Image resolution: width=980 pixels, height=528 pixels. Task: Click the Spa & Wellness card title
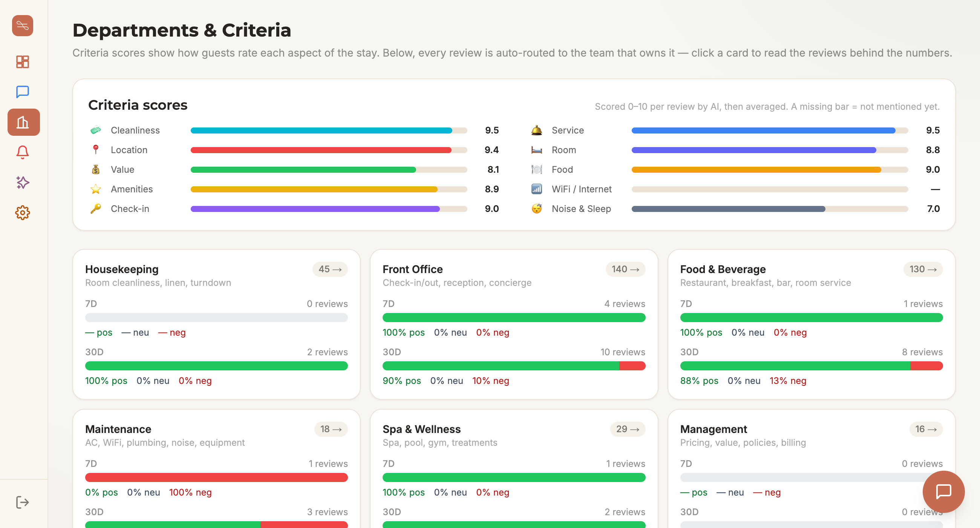point(421,429)
